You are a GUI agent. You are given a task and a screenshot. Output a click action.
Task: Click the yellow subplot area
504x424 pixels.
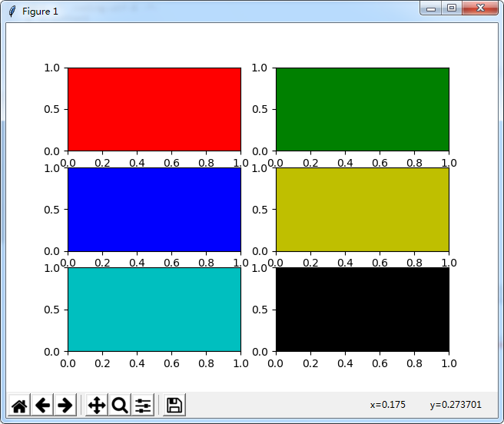point(363,210)
